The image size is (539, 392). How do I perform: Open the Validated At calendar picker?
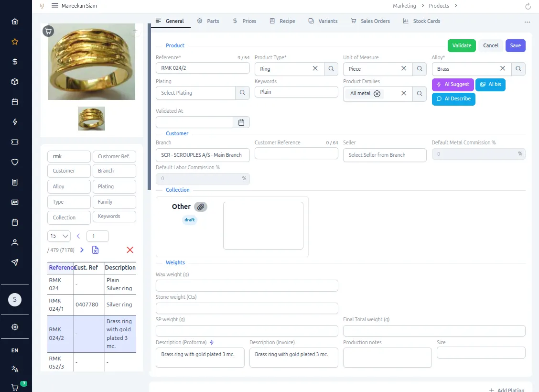tap(241, 122)
